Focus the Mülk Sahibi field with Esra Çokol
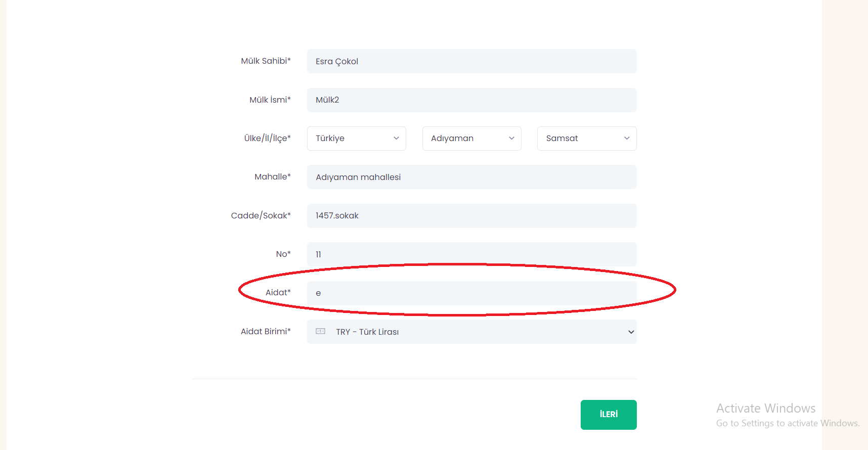 (471, 61)
